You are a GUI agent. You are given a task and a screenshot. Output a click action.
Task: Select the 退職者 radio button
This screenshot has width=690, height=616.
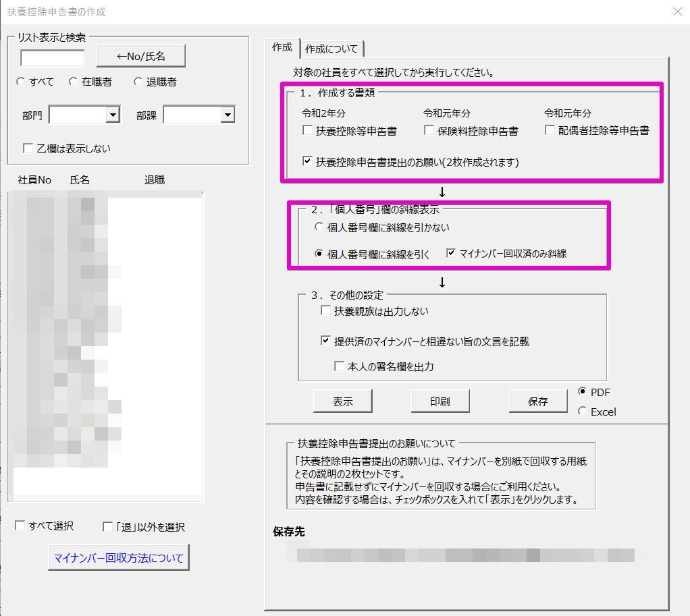[x=138, y=82]
